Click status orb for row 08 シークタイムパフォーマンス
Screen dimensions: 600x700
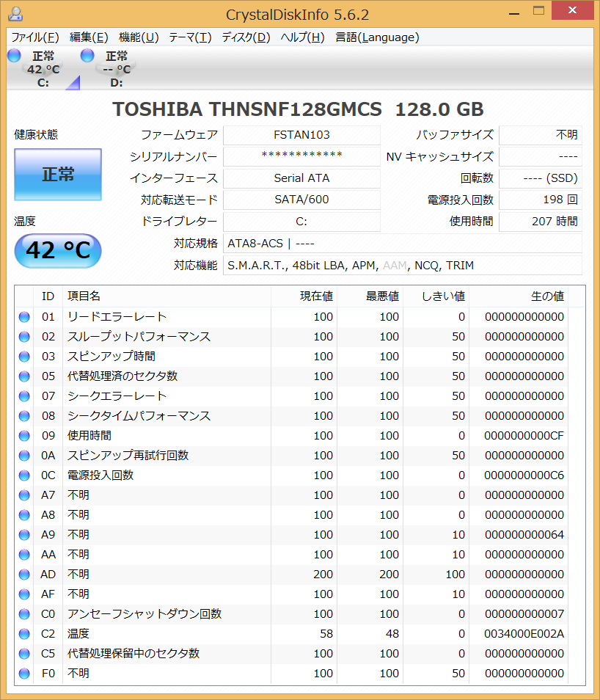click(x=24, y=416)
